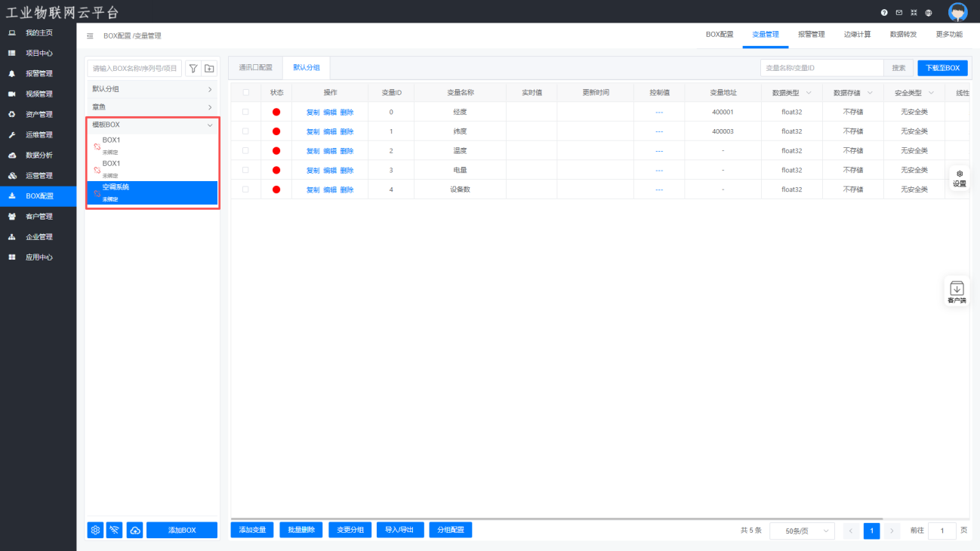Open the mail messages icon
This screenshot has width=980, height=551.
(898, 13)
